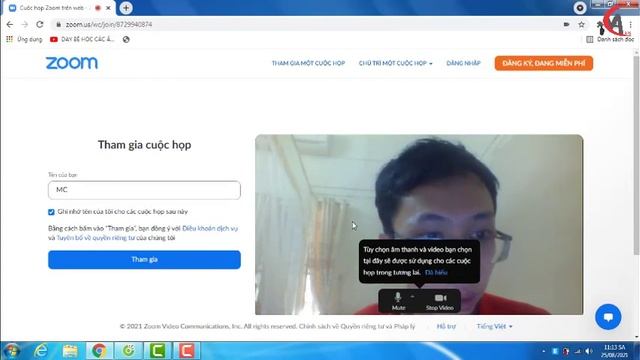Open Chính sách về Quyền riêng tư footer link
The height and width of the screenshot is (360, 640).
point(357,326)
